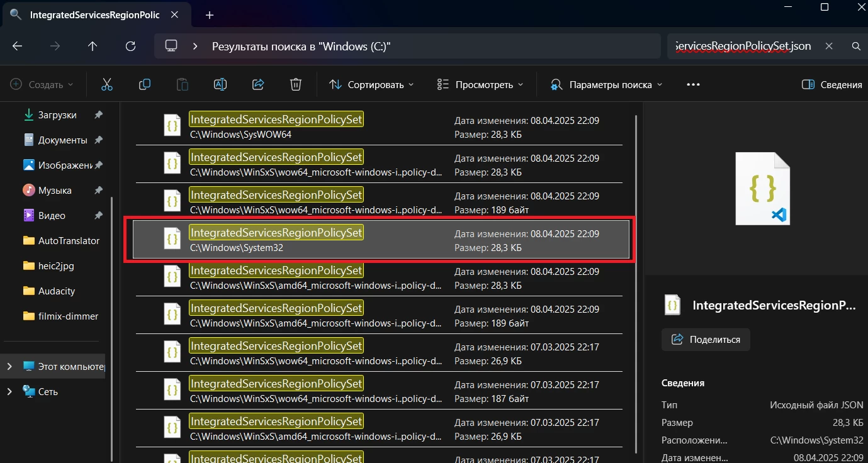868x463 pixels.
Task: Expand the Параметры поиска menu
Action: pyautogui.click(x=606, y=84)
